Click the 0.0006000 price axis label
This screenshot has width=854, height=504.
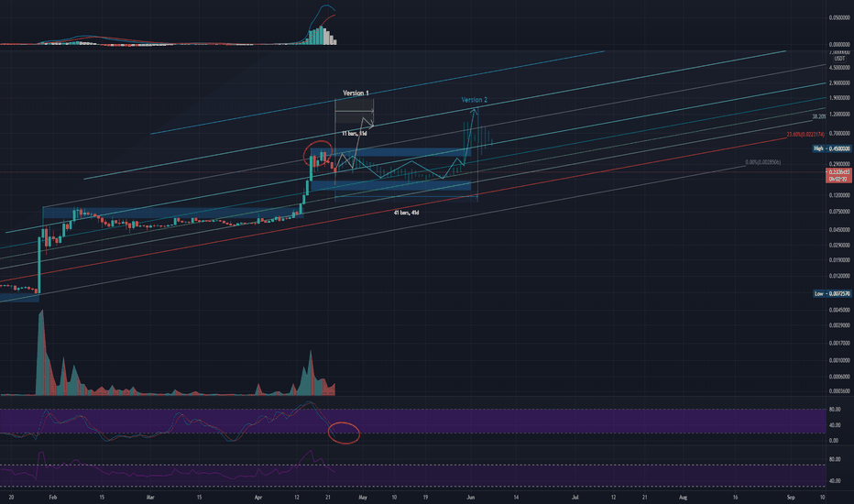tap(839, 377)
